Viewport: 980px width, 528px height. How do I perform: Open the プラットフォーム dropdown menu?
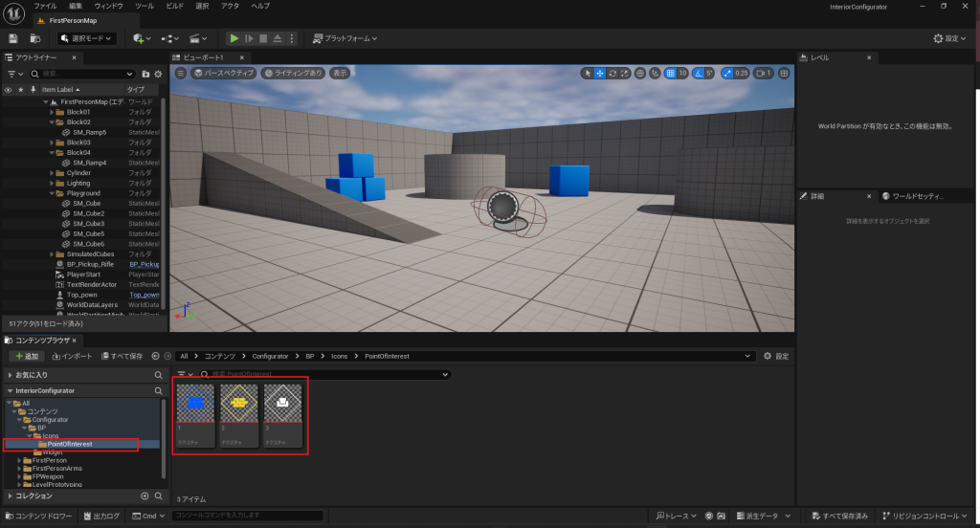pyautogui.click(x=345, y=38)
